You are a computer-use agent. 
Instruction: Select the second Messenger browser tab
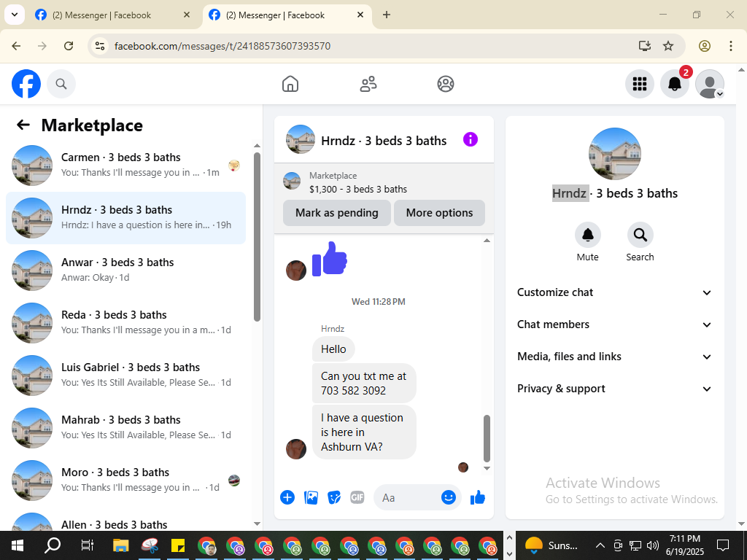287,15
